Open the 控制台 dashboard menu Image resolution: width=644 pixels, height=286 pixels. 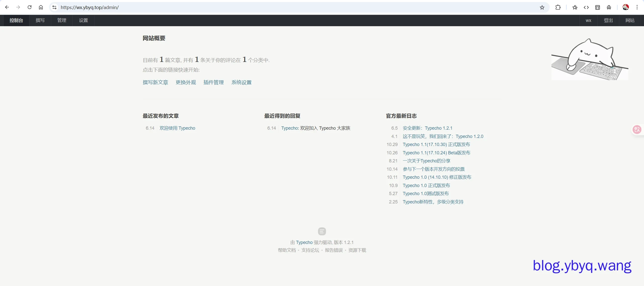tap(16, 20)
